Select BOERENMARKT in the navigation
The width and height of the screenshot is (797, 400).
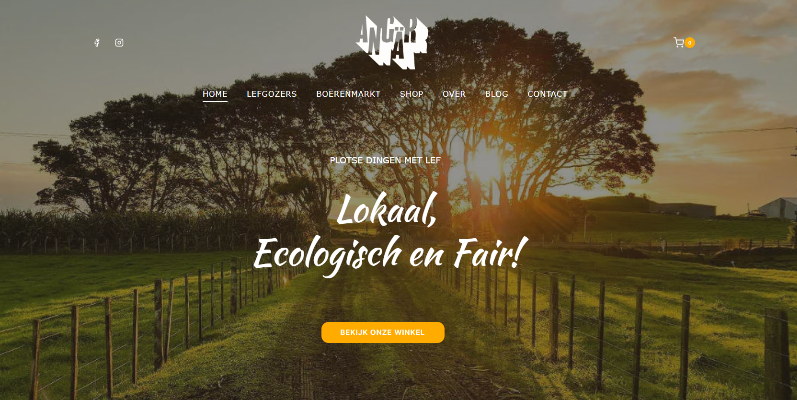pos(348,94)
